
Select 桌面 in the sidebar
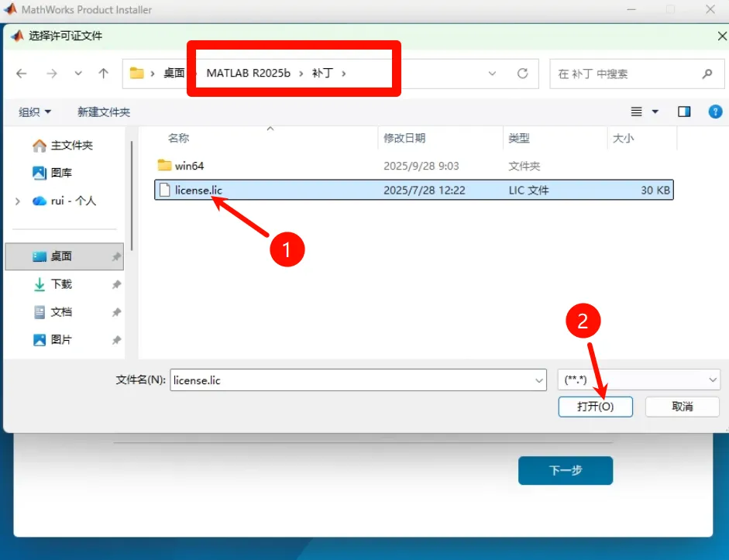64,256
